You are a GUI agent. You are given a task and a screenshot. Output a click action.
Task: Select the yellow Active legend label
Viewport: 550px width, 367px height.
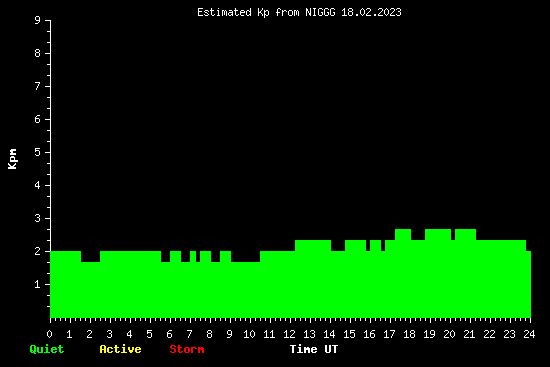coord(120,349)
